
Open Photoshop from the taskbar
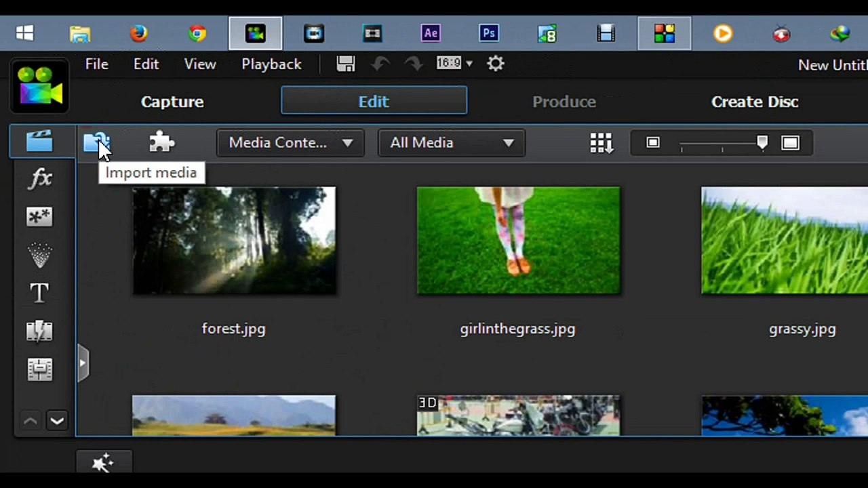[x=489, y=33]
